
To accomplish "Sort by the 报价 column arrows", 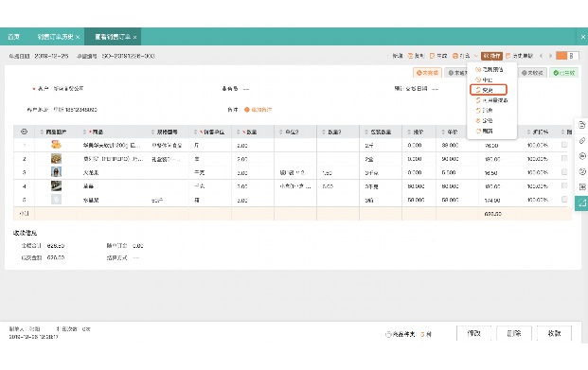I will [409, 132].
